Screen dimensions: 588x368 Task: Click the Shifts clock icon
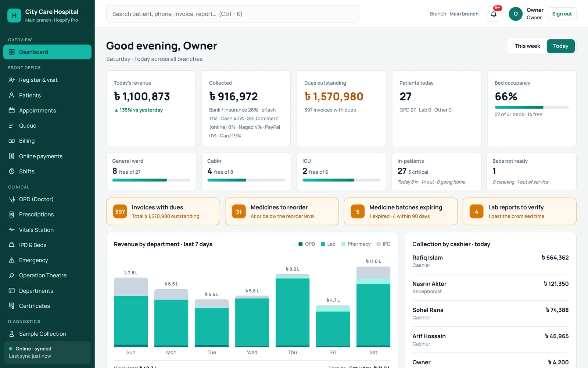(x=12, y=171)
